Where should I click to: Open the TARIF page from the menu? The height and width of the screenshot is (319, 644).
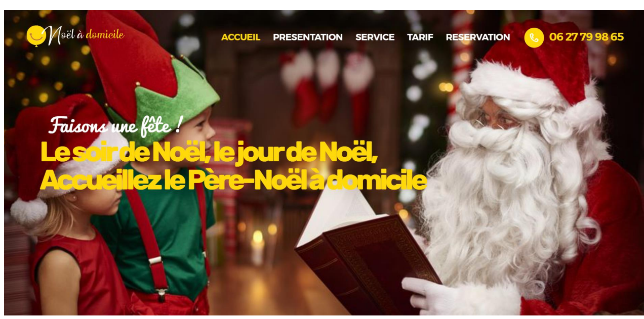(x=420, y=37)
